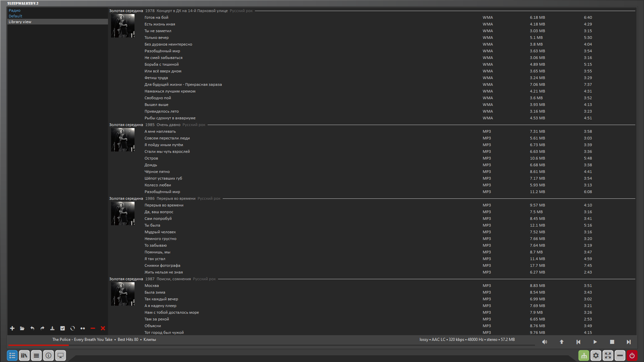Select the Радио playlist
644x362 pixels.
[x=14, y=10]
